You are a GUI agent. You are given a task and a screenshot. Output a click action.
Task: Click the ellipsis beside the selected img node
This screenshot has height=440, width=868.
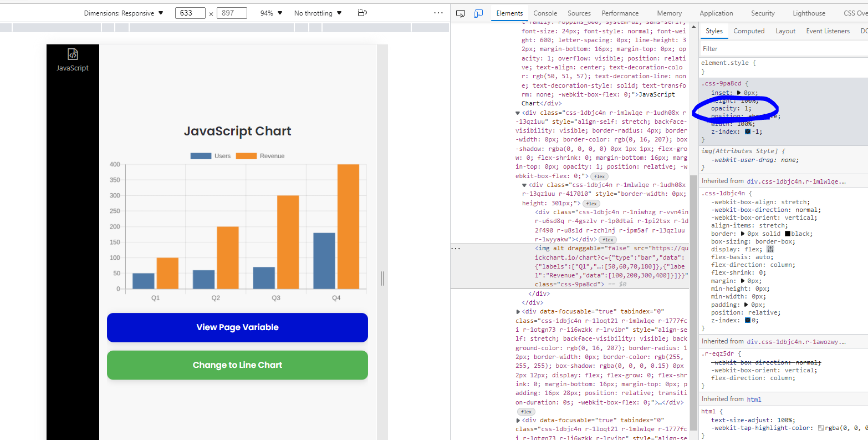(x=456, y=249)
